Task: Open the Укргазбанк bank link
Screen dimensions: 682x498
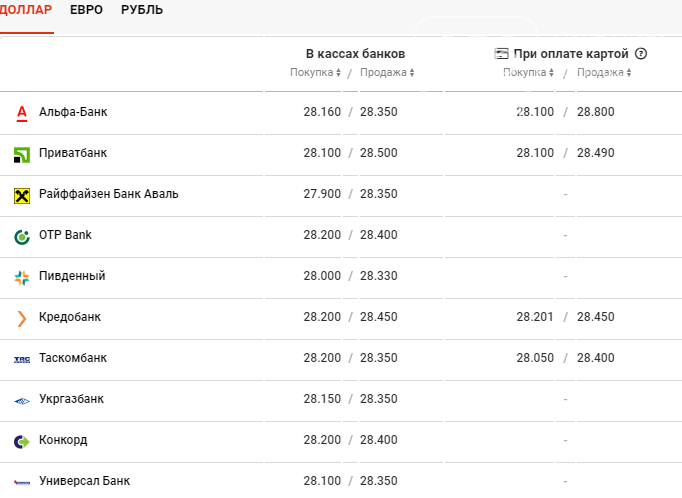Action: pos(71,399)
